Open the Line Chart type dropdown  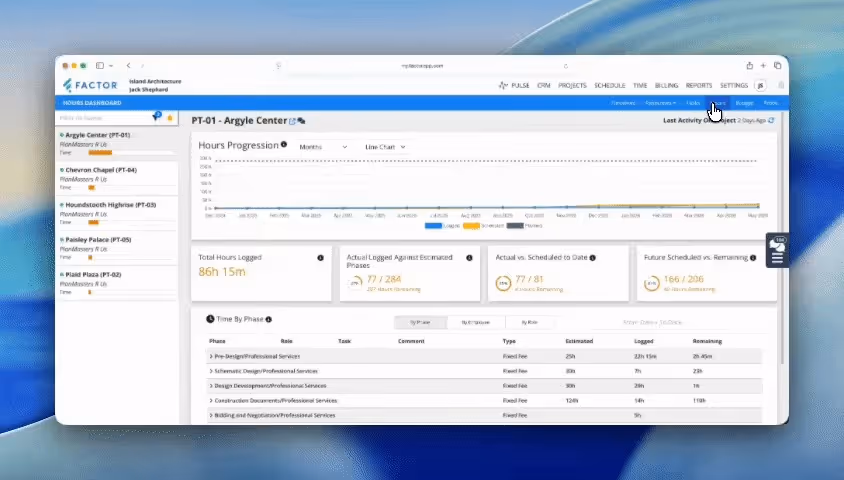385,147
